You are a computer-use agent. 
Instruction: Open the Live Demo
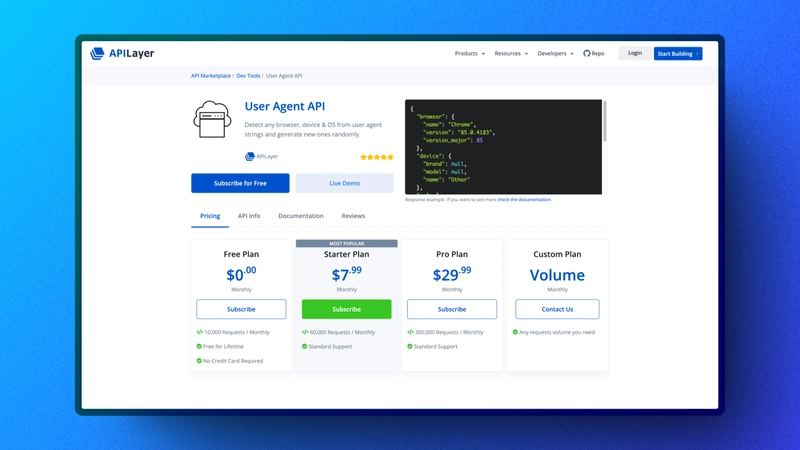[344, 183]
